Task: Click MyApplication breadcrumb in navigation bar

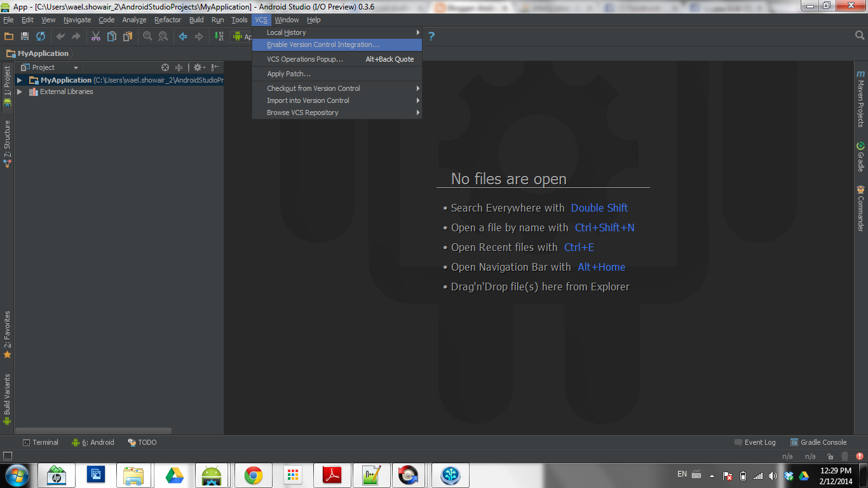Action: pyautogui.click(x=37, y=53)
